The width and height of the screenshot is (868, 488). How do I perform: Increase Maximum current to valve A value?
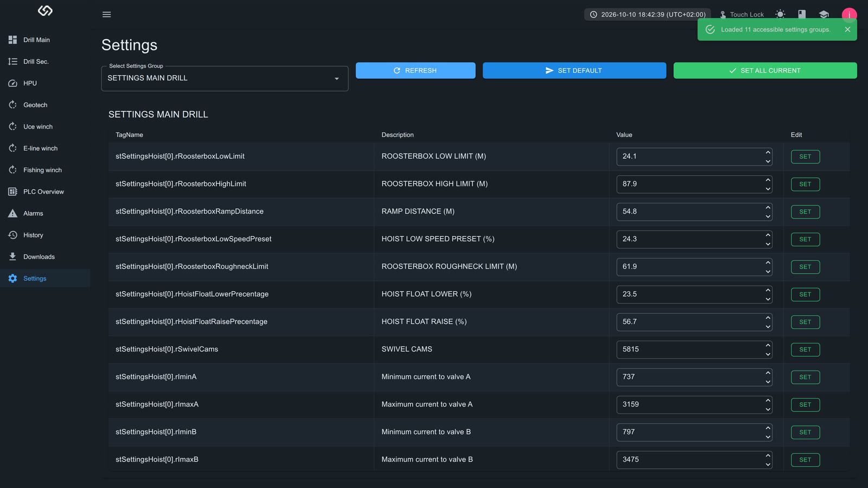[x=768, y=400]
